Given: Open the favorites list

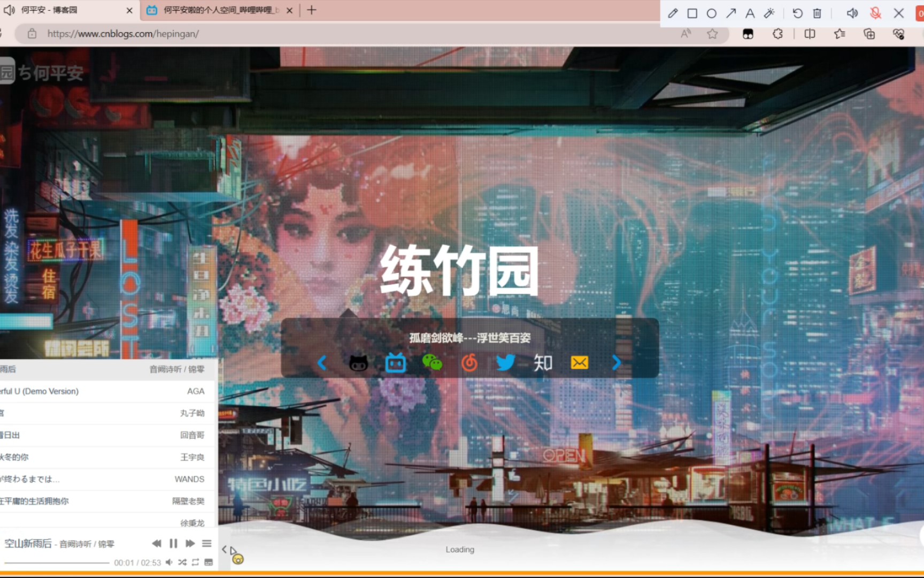Looking at the screenshot, I should [840, 34].
